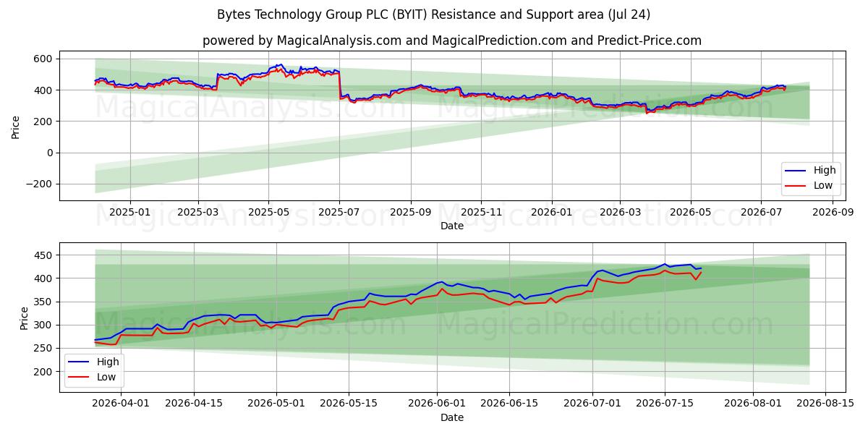Click the 2026-08-15 tick label on lower chart

pos(825,404)
